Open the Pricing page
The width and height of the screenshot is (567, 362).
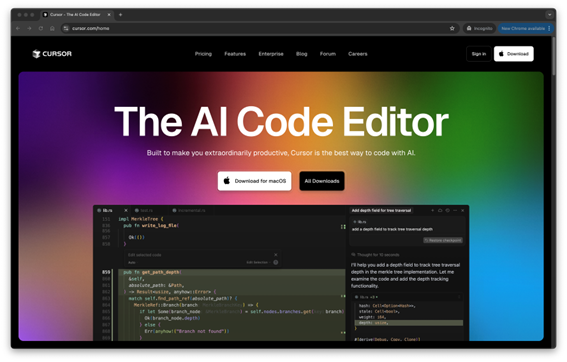click(203, 54)
